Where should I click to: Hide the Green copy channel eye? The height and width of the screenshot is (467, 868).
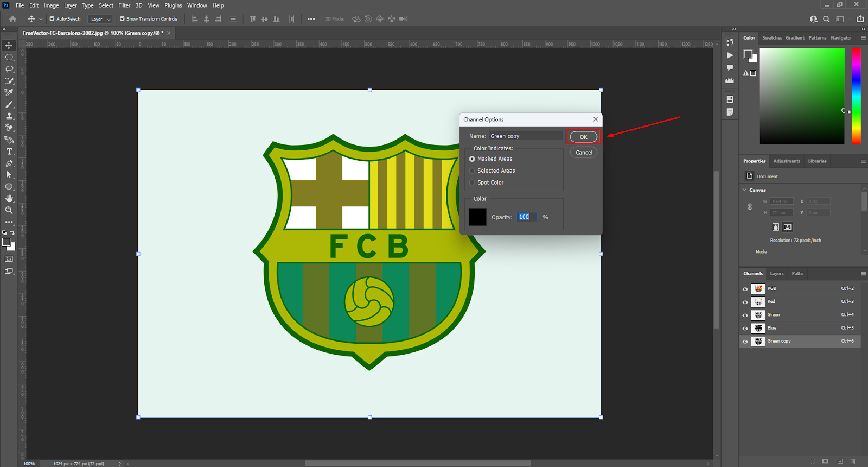pyautogui.click(x=745, y=342)
